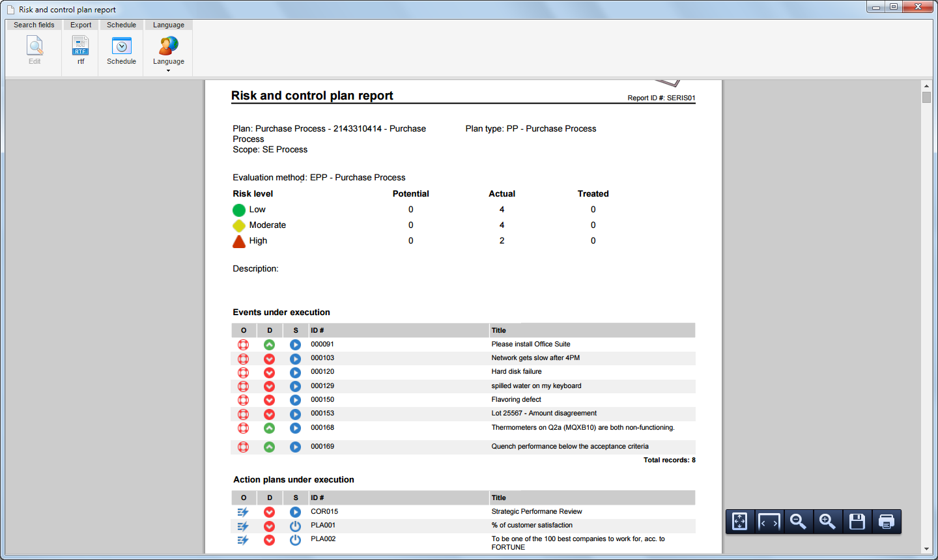Click status play icon for COR015

coord(296,512)
